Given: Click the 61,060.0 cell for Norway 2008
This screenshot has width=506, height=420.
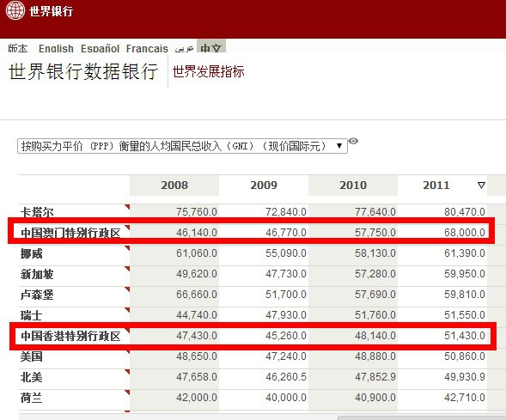Looking at the screenshot, I should point(197,253).
